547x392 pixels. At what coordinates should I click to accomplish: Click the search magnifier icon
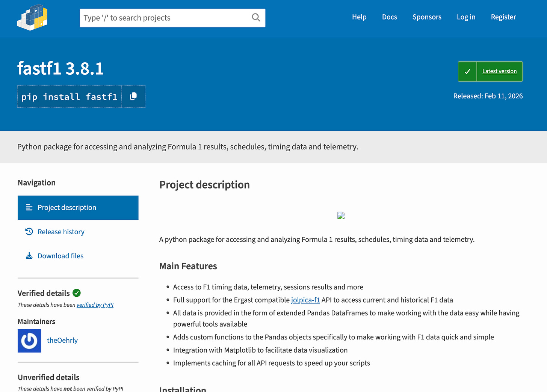pyautogui.click(x=256, y=18)
